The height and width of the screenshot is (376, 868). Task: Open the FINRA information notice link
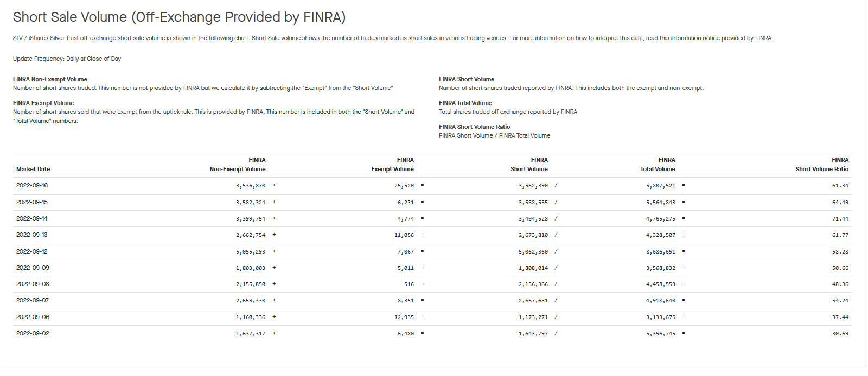(695, 38)
